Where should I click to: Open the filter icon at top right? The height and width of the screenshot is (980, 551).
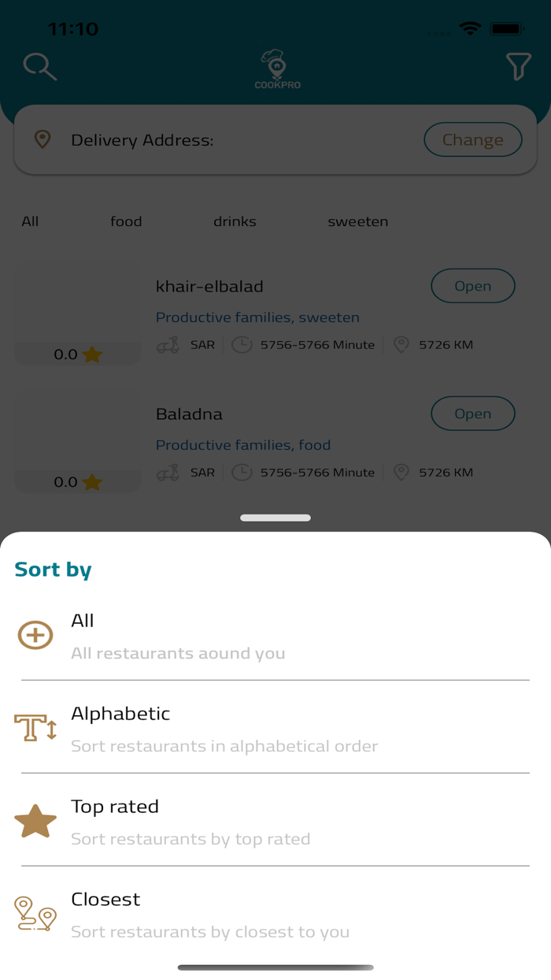pos(519,66)
